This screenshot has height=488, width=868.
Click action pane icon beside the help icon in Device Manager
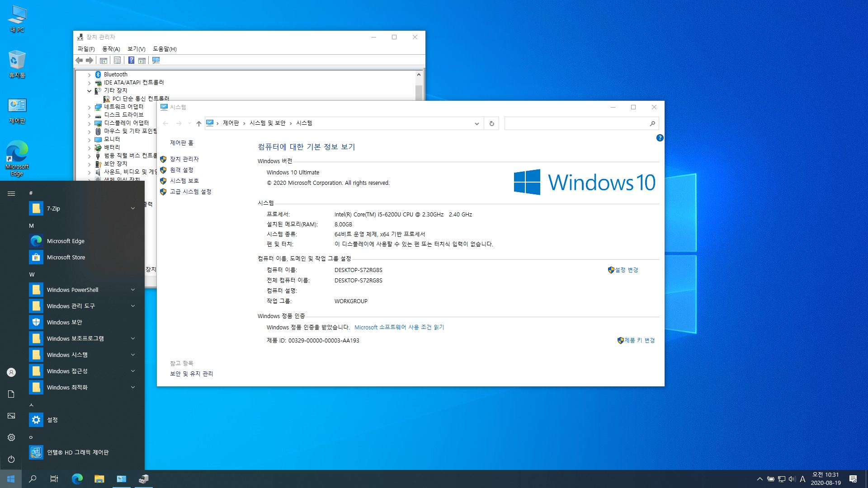[142, 60]
